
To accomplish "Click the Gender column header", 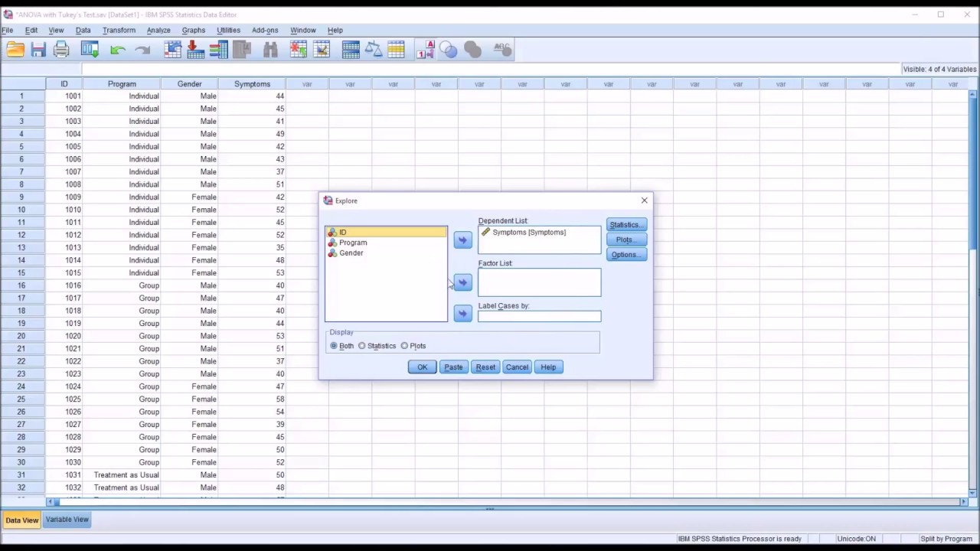I will [189, 84].
